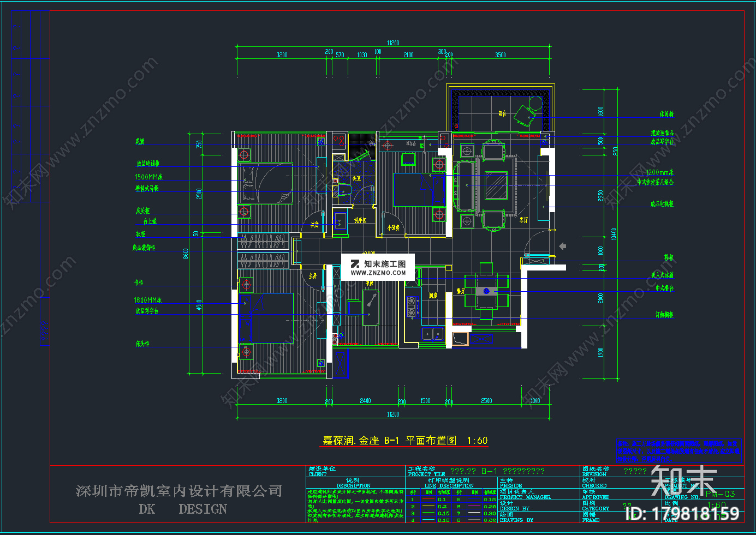Screen dimensions: 756x535
Task: Pick the kitchen gas stove symbol
Action: [411, 306]
